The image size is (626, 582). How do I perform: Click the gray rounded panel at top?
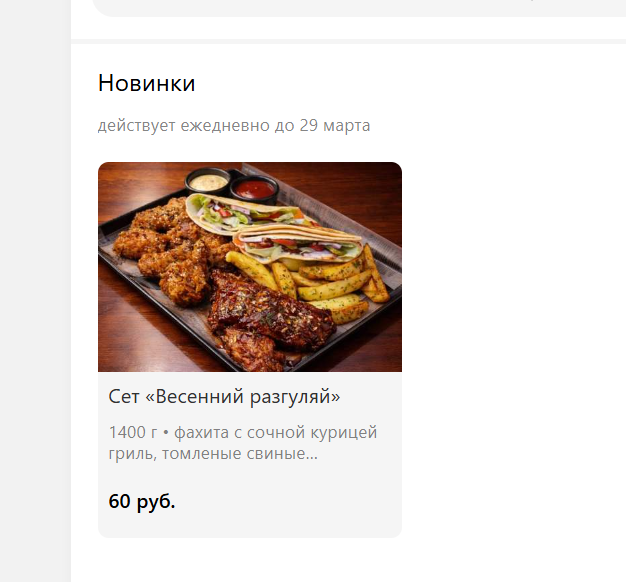(x=359, y=8)
